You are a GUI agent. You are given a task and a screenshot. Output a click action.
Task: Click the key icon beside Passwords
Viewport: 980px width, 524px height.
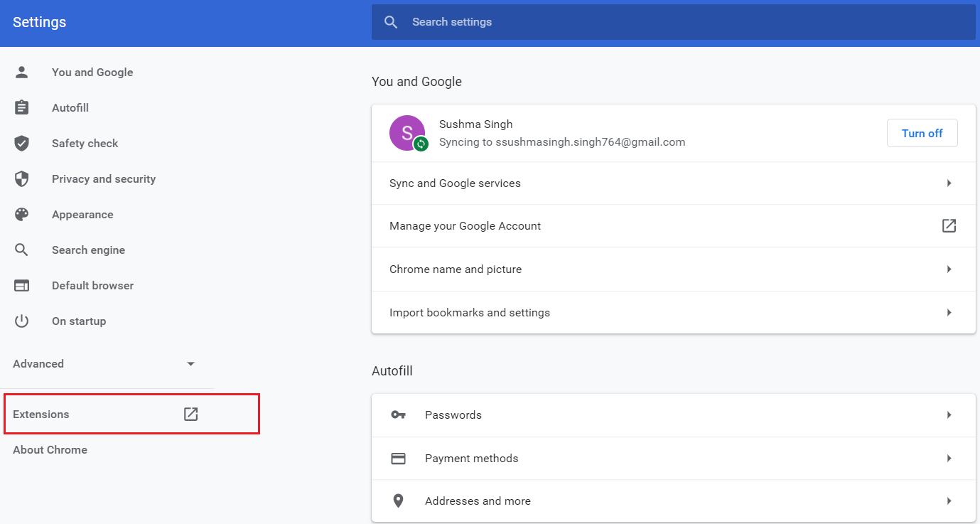click(399, 415)
